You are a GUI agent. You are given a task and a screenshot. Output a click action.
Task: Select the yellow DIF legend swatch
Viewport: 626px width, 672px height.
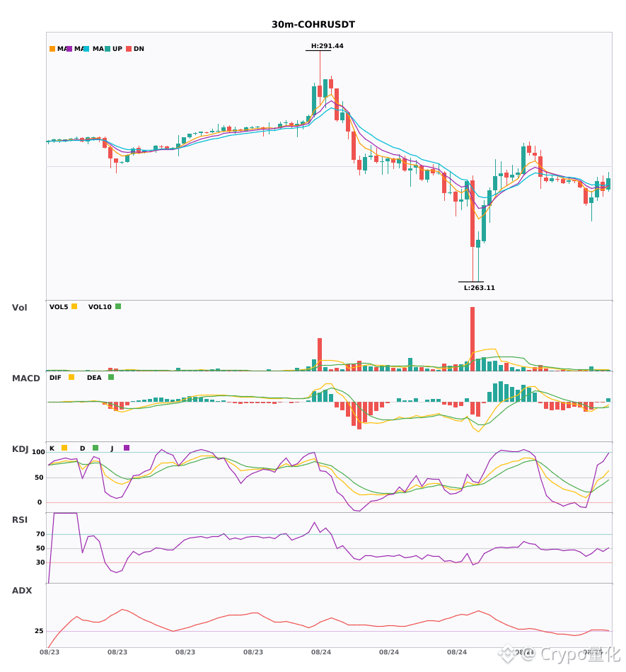tap(71, 377)
